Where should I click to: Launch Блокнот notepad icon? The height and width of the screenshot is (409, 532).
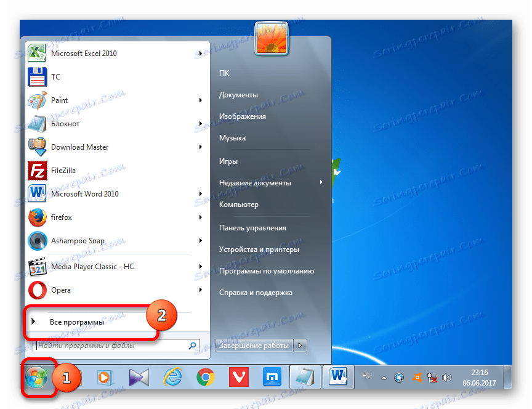click(38, 124)
